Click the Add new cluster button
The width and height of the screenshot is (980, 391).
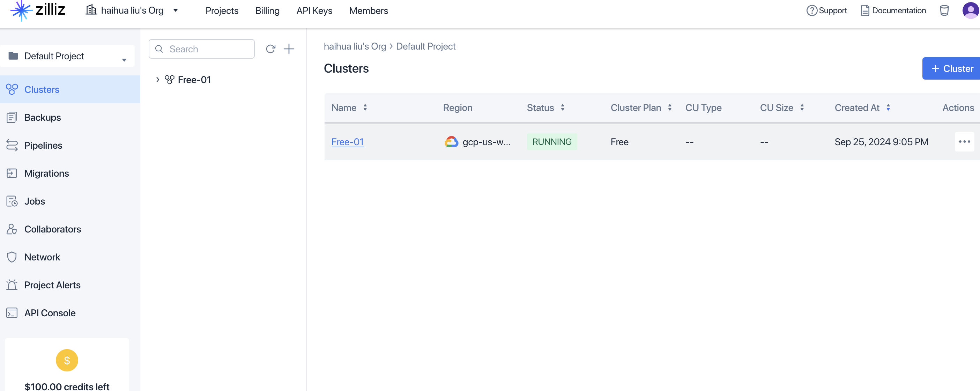click(949, 68)
